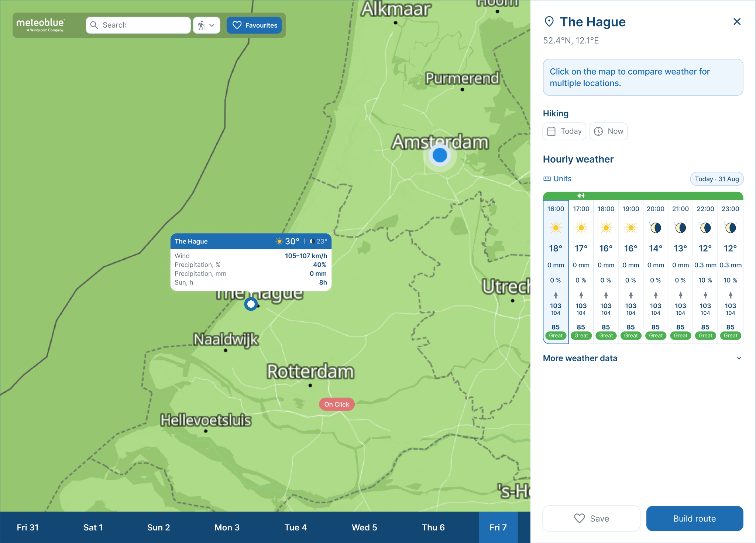The image size is (756, 543).
Task: Select Today date chip
Action: [564, 131]
